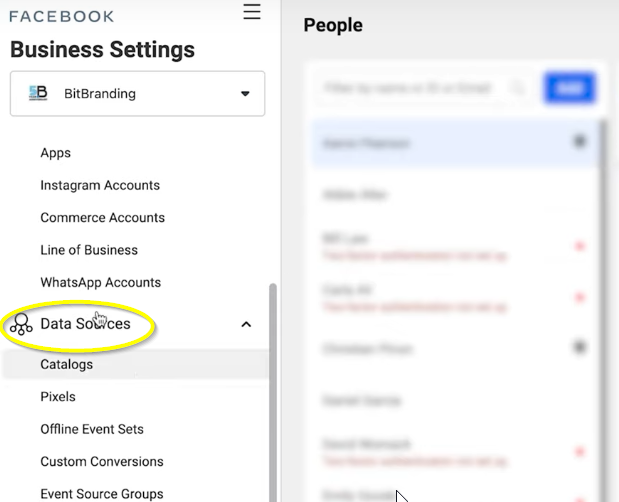Navigate to WhatsApp Accounts
619x502 pixels.
coord(100,282)
